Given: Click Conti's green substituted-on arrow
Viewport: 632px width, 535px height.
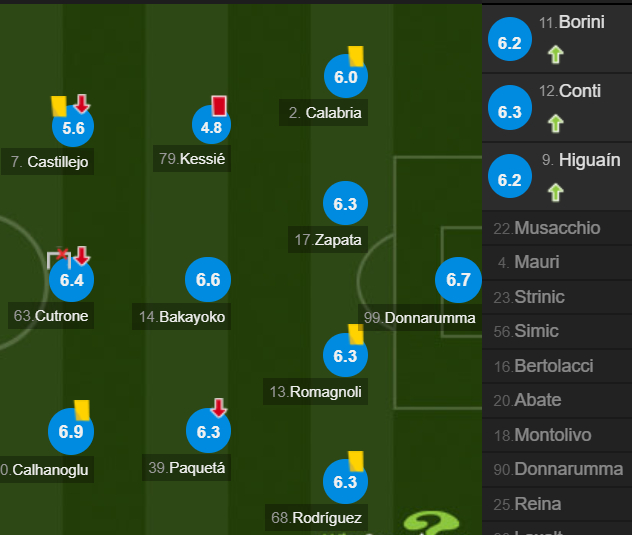Looking at the screenshot, I should pyautogui.click(x=555, y=123).
